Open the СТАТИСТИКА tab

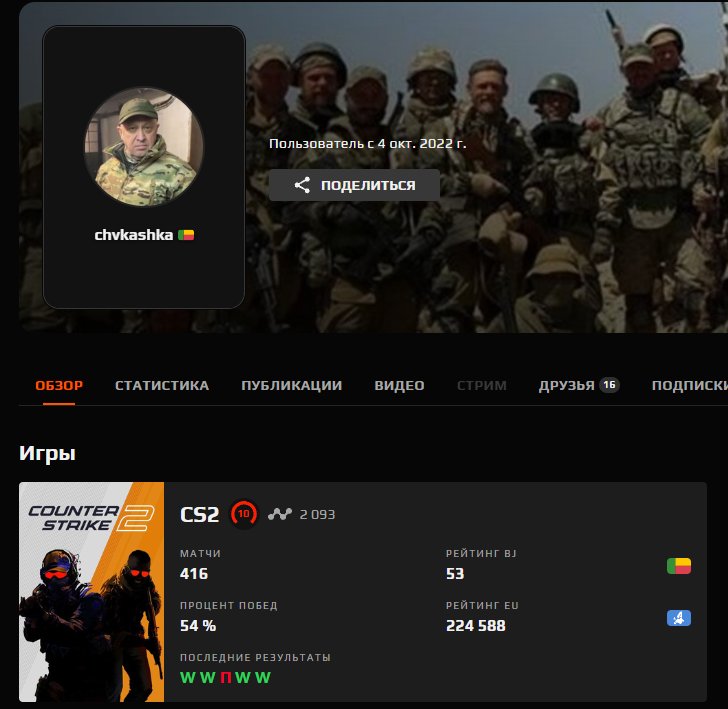162,385
